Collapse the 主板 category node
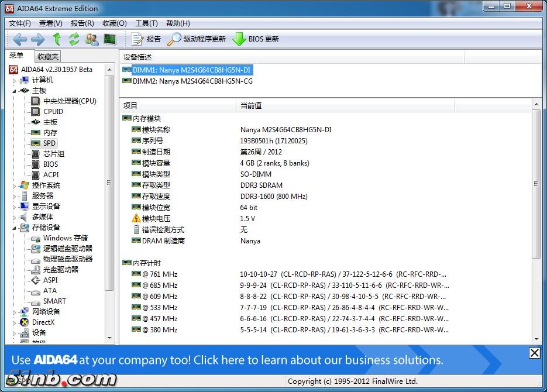This screenshot has width=547, height=392. pyautogui.click(x=14, y=91)
